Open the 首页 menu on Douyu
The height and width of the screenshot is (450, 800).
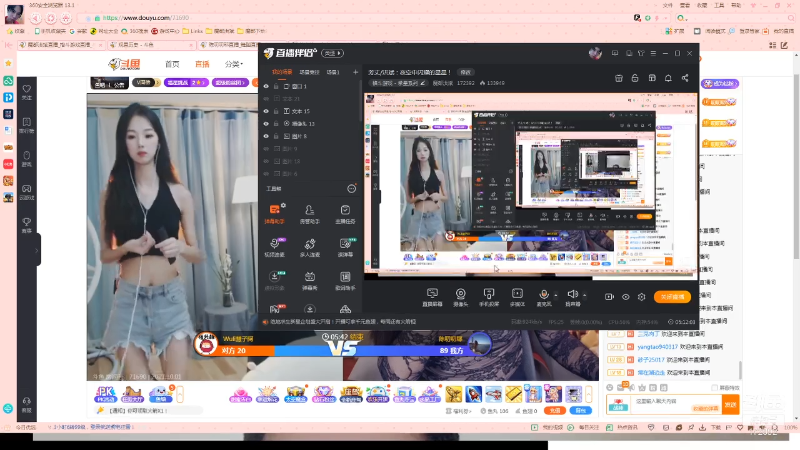pos(172,64)
